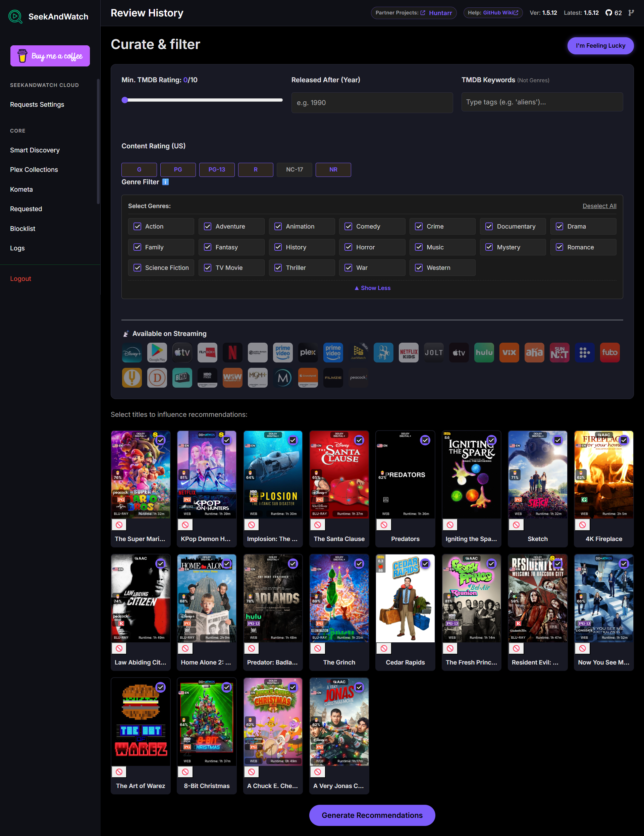Viewport: 644px width, 836px height.
Task: Uncheck the Comedy genre checkbox
Action: click(348, 226)
